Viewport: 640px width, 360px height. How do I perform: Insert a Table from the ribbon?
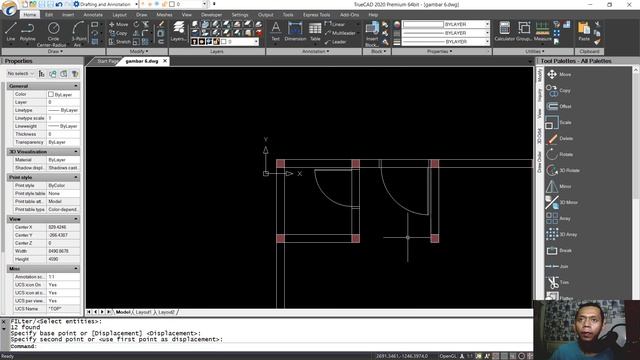tap(315, 32)
